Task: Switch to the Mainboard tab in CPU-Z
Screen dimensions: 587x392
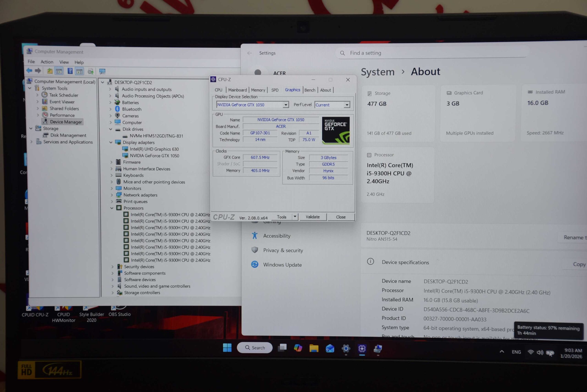Action: [x=237, y=90]
